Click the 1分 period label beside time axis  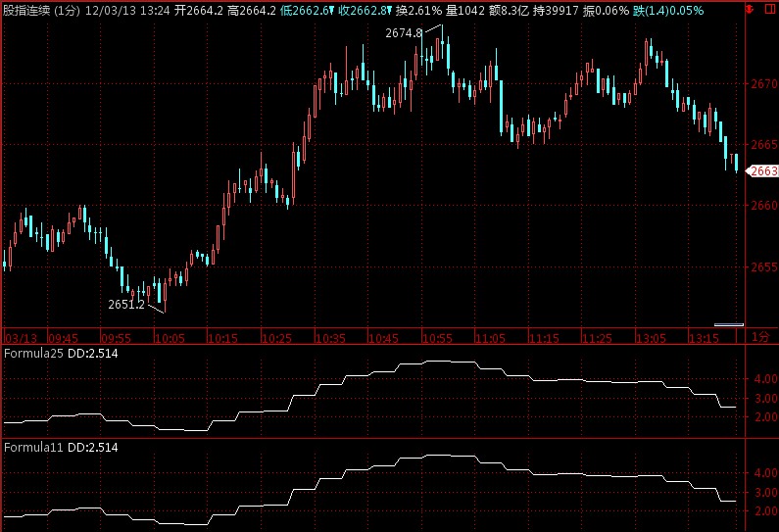(760, 337)
